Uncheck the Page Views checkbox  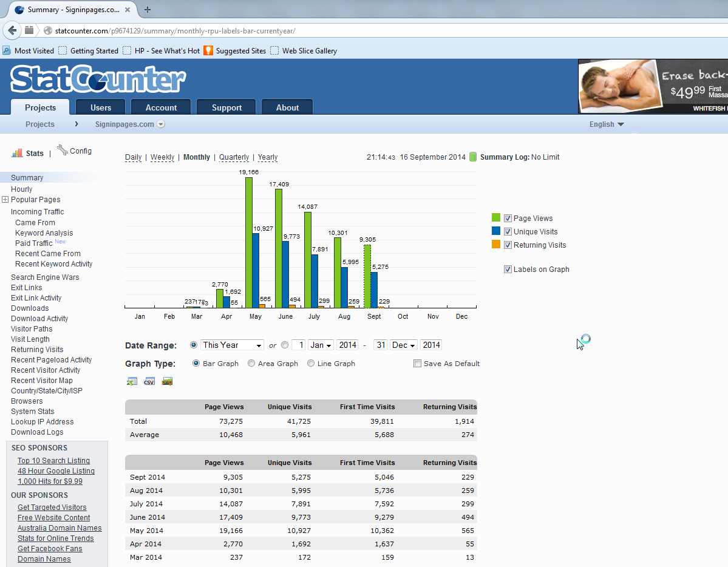coord(508,219)
